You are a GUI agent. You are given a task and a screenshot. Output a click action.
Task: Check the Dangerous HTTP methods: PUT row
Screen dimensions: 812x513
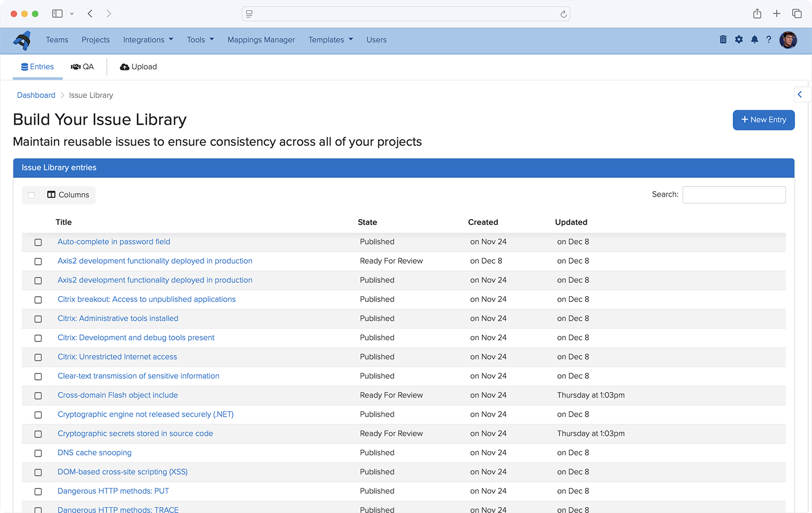(x=38, y=492)
